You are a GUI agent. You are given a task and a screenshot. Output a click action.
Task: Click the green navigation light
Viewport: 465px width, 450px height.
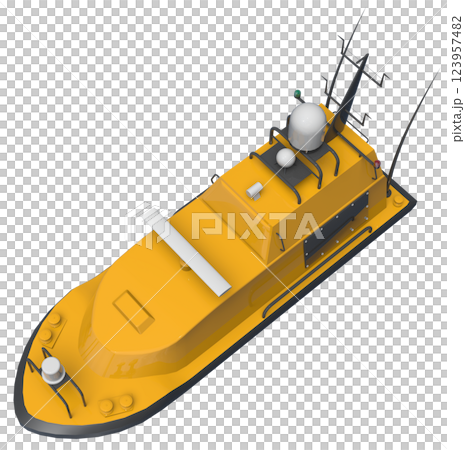point(297,94)
